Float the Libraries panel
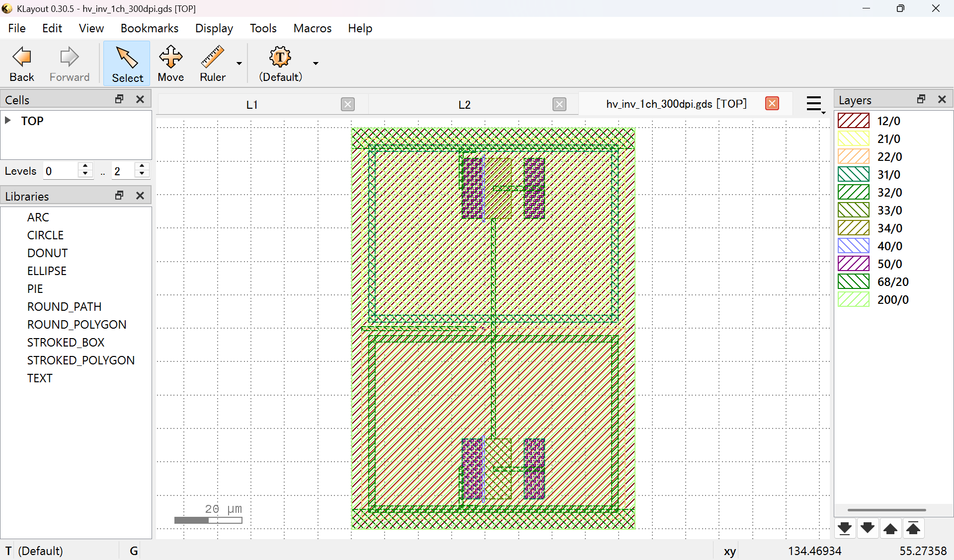 119,195
